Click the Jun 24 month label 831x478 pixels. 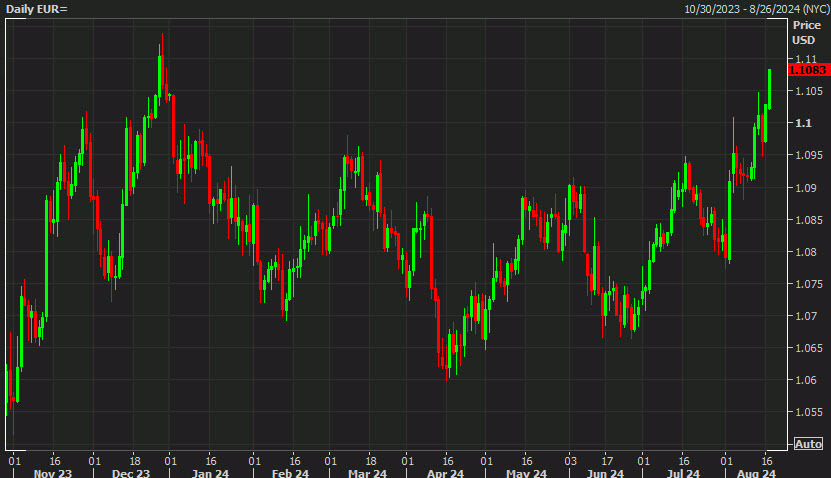(x=605, y=473)
